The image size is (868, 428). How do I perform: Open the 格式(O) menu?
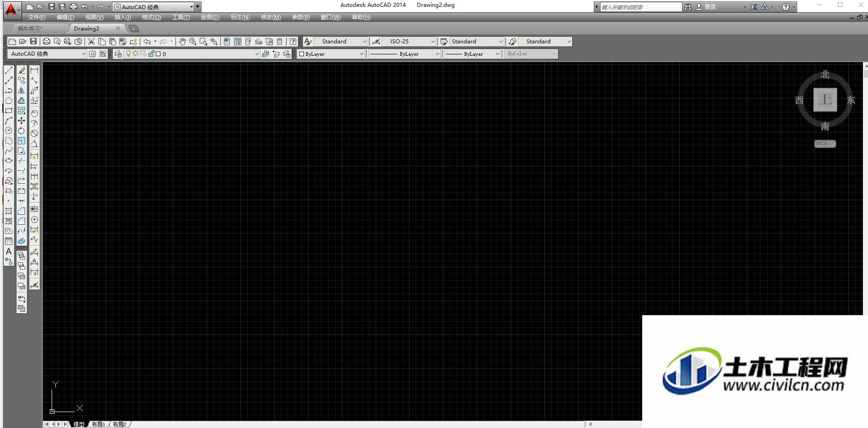coord(151,17)
